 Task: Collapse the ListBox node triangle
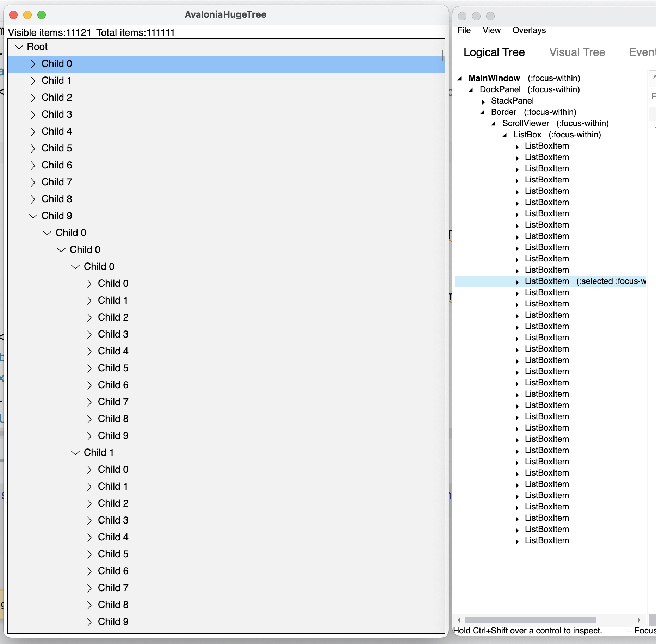coord(505,135)
